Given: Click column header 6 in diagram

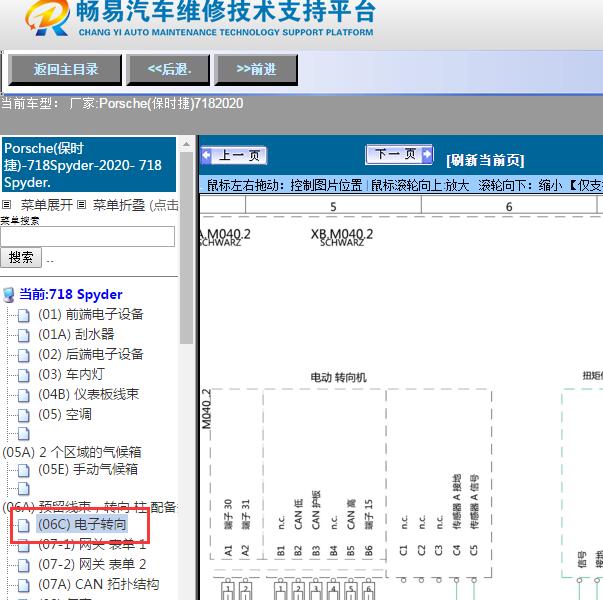Looking at the screenshot, I should pyautogui.click(x=509, y=207).
